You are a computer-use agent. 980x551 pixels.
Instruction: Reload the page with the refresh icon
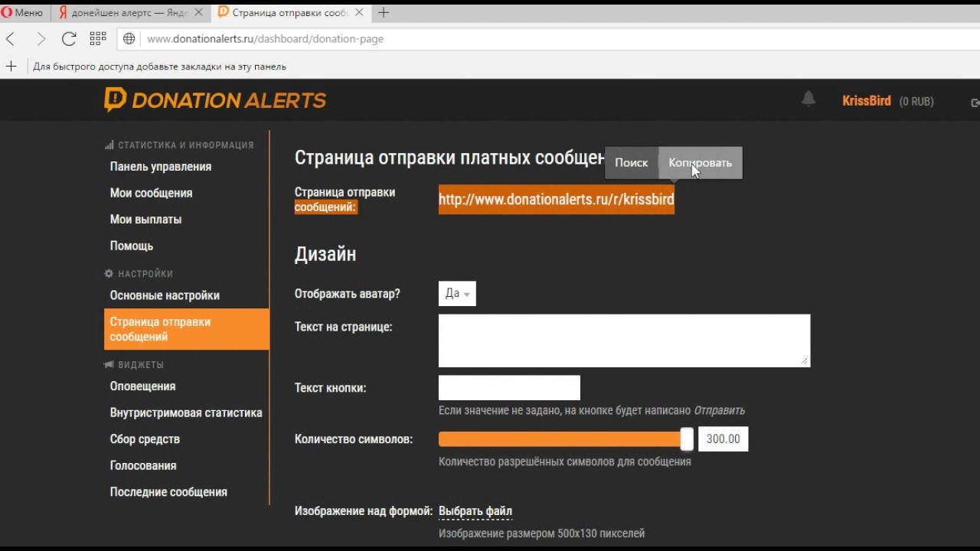[x=69, y=39]
